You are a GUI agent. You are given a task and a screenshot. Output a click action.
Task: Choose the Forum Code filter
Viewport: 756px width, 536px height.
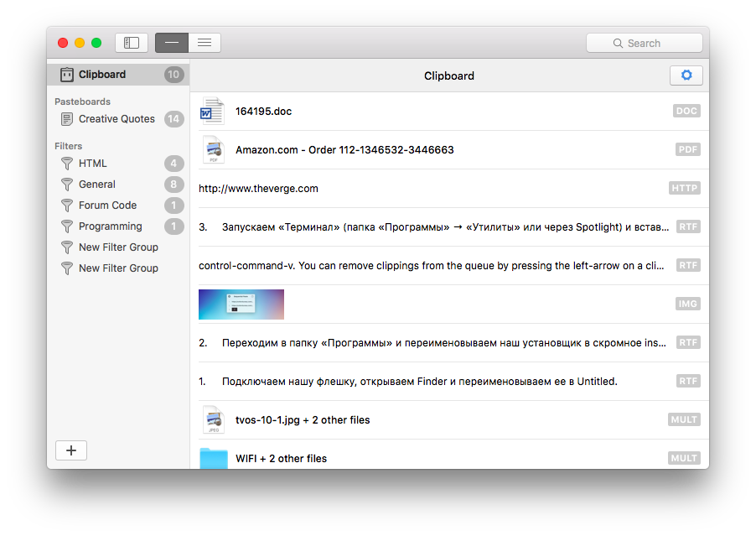(107, 206)
